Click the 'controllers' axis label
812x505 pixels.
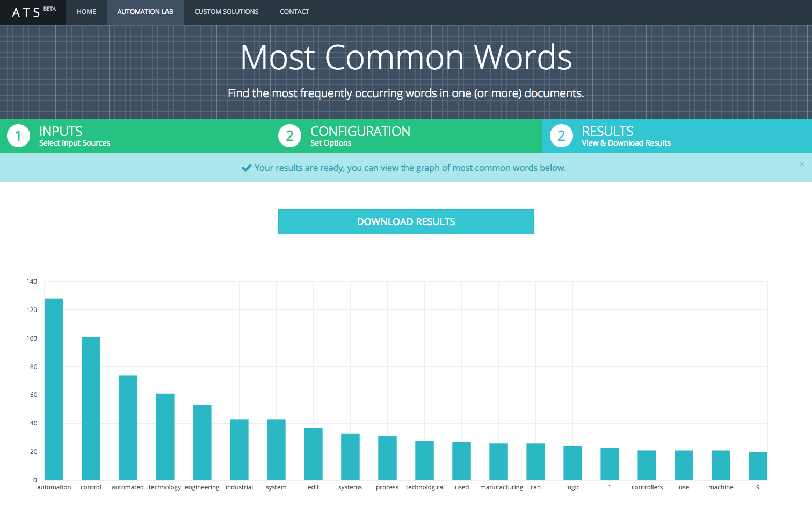click(647, 487)
